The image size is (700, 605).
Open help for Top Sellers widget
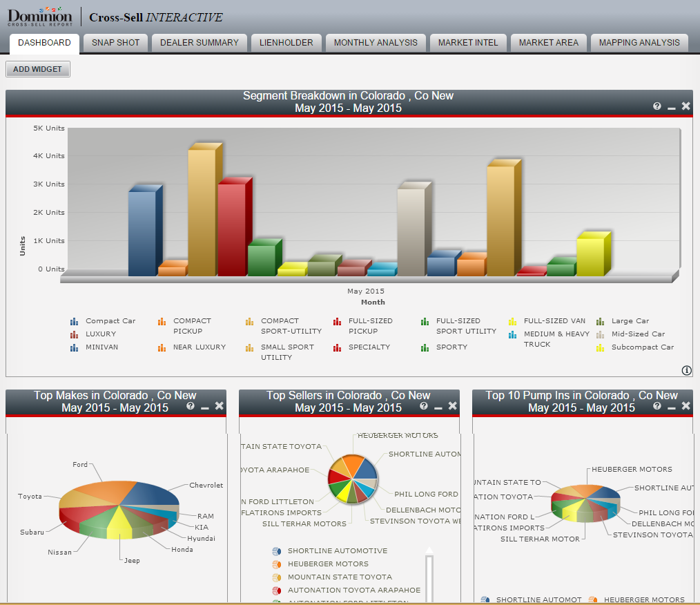pos(424,406)
